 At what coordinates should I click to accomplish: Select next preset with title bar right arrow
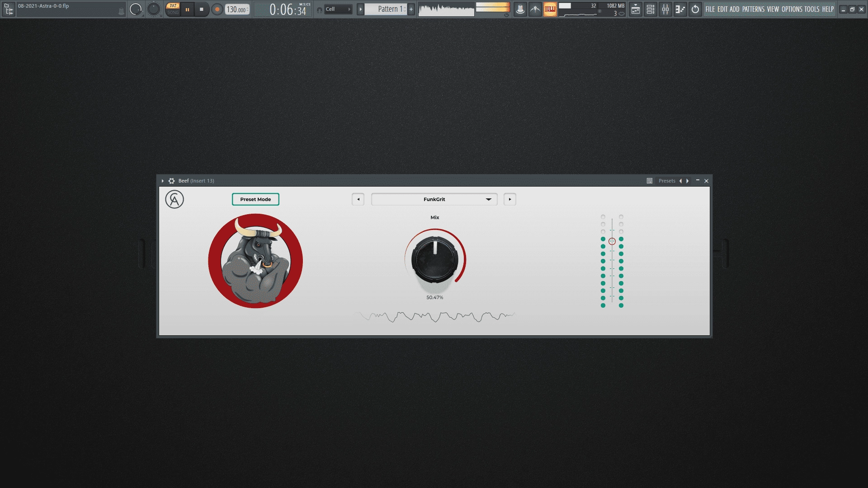(x=688, y=181)
